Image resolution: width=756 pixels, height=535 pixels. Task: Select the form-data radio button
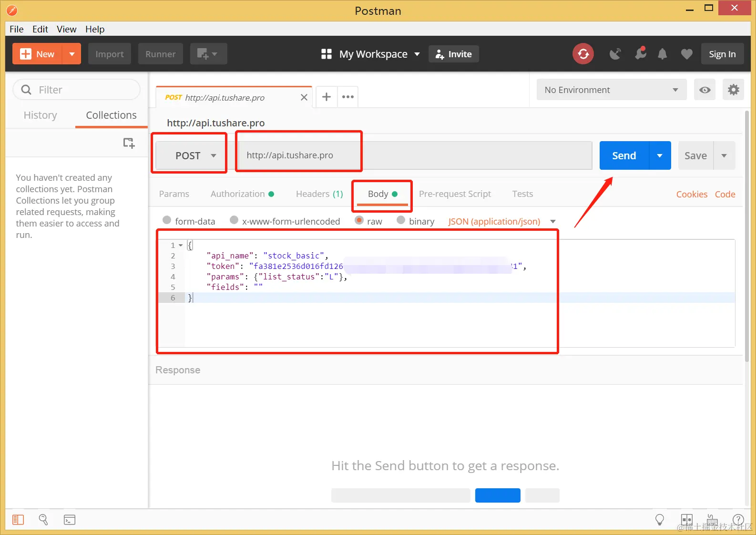pyautogui.click(x=167, y=220)
